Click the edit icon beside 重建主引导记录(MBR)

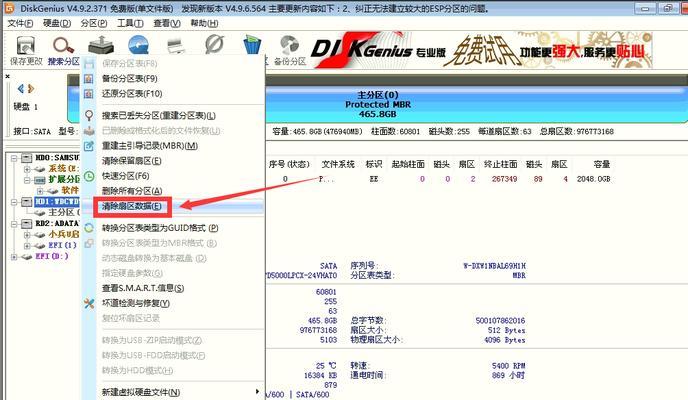pos(89,146)
